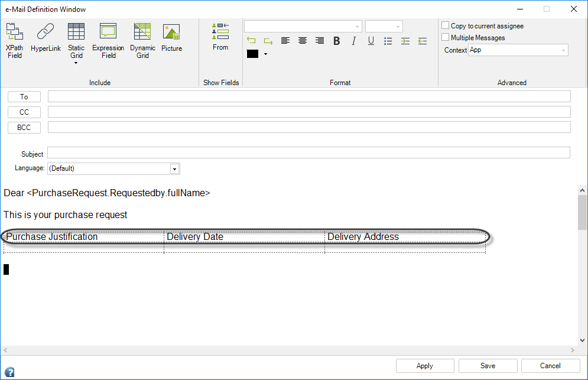This screenshot has width=588, height=380.
Task: Click the To button
Action: pyautogui.click(x=24, y=97)
